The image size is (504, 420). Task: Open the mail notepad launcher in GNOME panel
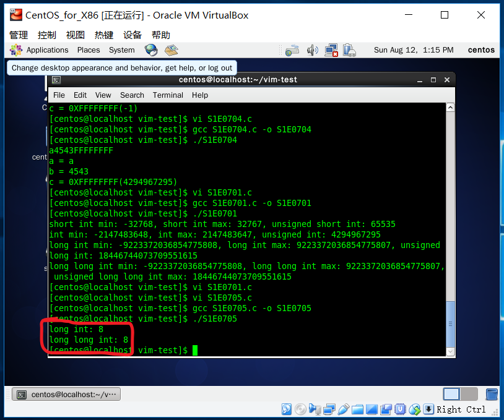click(172, 50)
